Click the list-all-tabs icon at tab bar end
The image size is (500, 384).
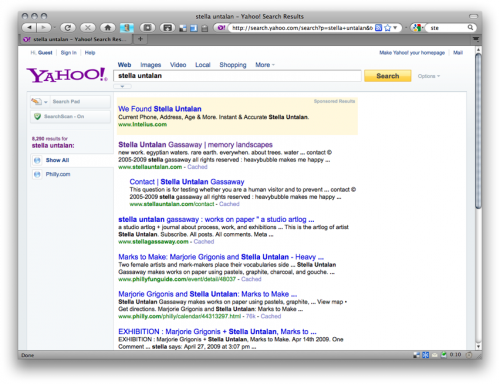(476, 39)
